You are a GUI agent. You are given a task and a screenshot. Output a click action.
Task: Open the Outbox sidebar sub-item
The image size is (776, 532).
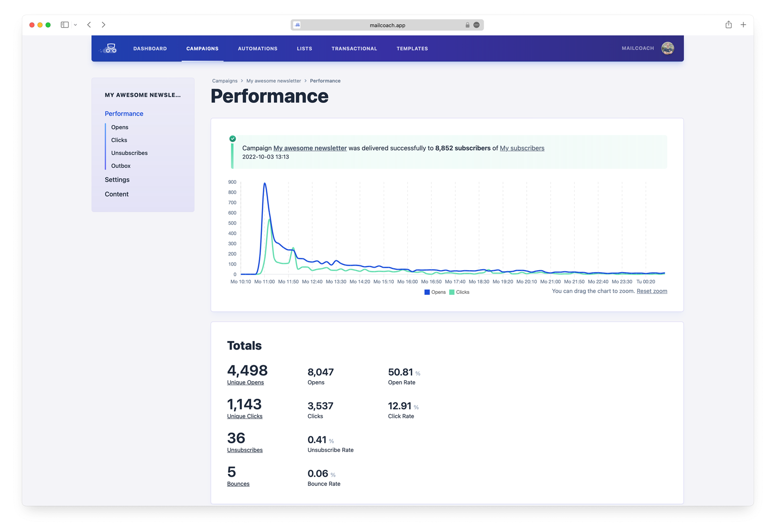point(121,166)
